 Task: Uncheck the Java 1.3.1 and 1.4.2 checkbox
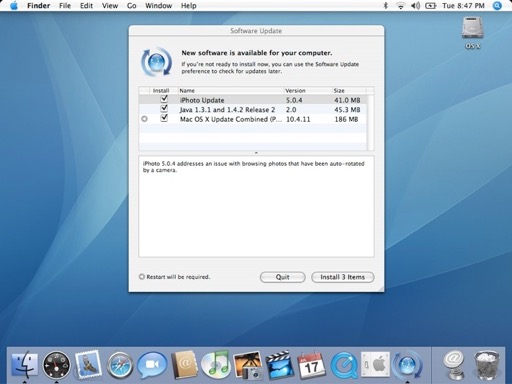point(164,109)
